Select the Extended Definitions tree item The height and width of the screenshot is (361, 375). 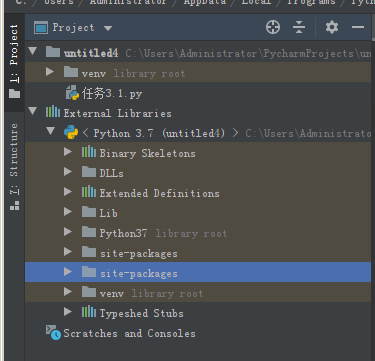198,193
